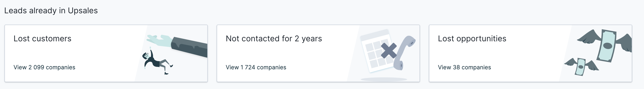
Task: Open View 1 724 companies link
Action: coord(256,67)
